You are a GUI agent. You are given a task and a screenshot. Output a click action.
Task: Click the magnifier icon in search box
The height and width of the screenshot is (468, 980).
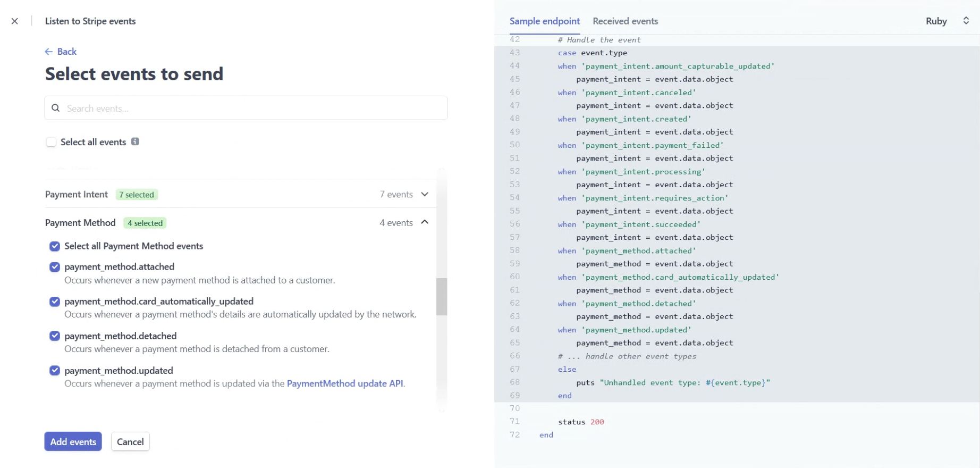pos(55,108)
